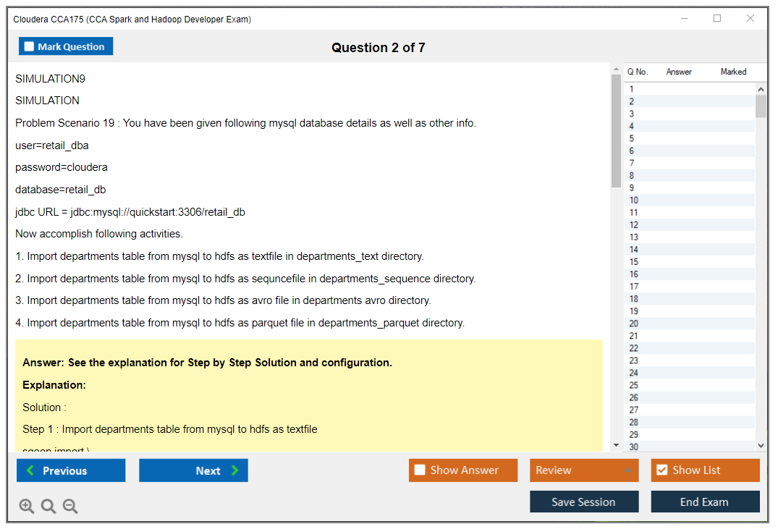Image resolution: width=778 pixels, height=532 pixels.
Task: Uncheck the Show List checkbox
Action: (661, 470)
